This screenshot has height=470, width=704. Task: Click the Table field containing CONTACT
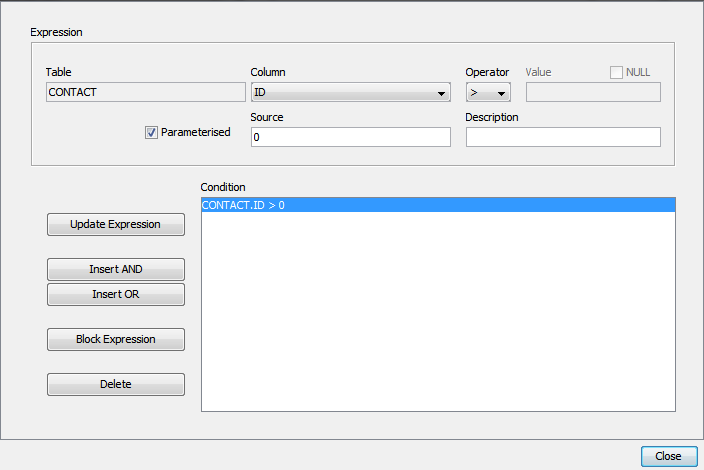click(146, 92)
